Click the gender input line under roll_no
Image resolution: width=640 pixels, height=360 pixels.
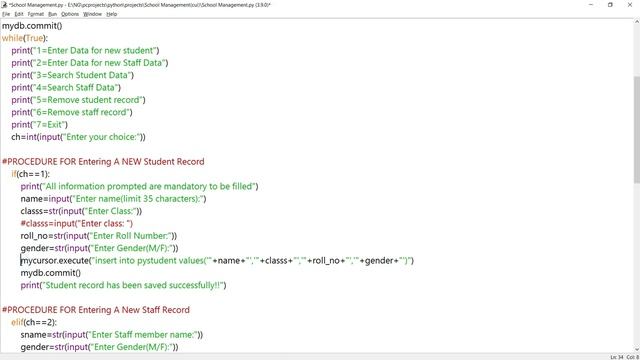point(100,248)
